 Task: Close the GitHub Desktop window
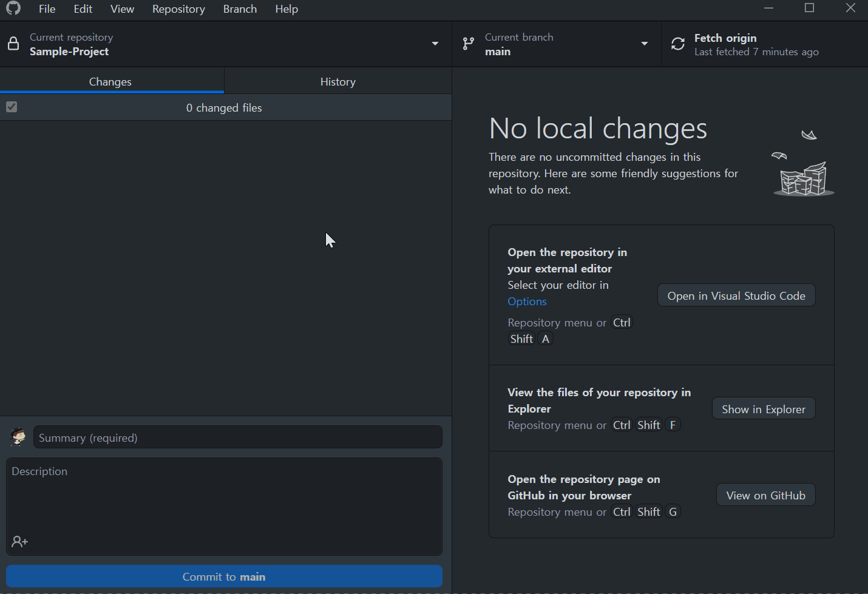pyautogui.click(x=850, y=8)
